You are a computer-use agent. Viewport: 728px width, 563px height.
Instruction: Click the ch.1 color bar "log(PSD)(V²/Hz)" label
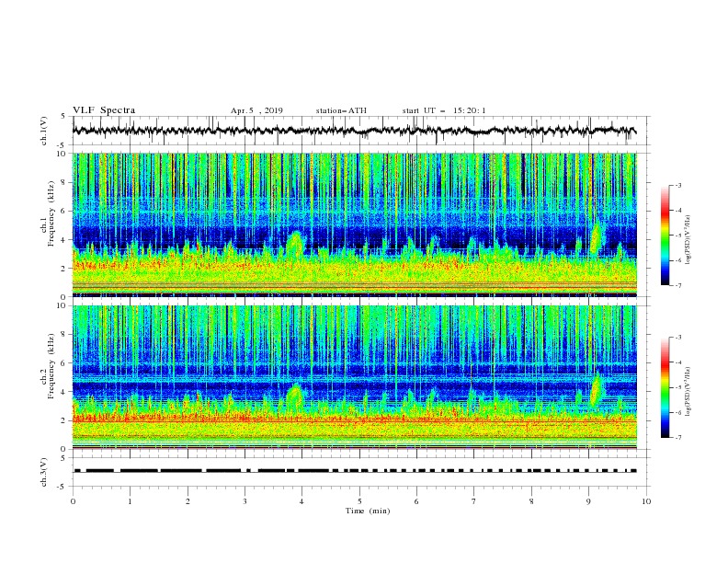pos(688,240)
